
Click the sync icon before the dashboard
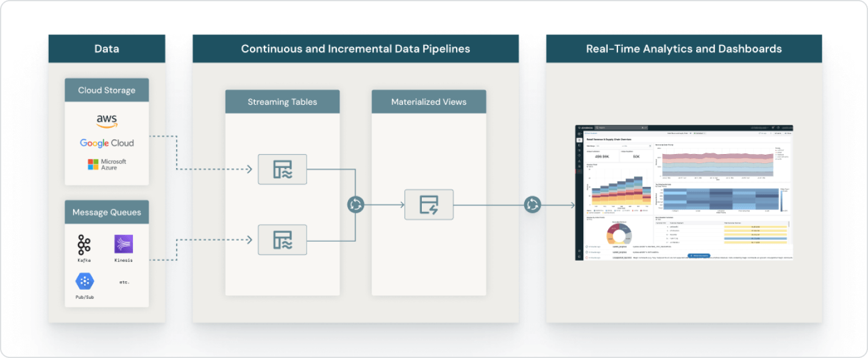(x=533, y=205)
